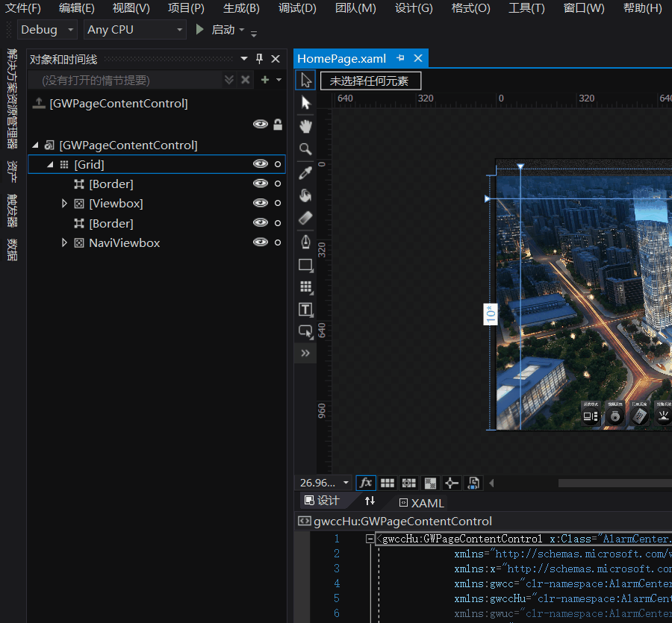
Task: Expand the NaviViewbox tree node
Action: pyautogui.click(x=64, y=242)
